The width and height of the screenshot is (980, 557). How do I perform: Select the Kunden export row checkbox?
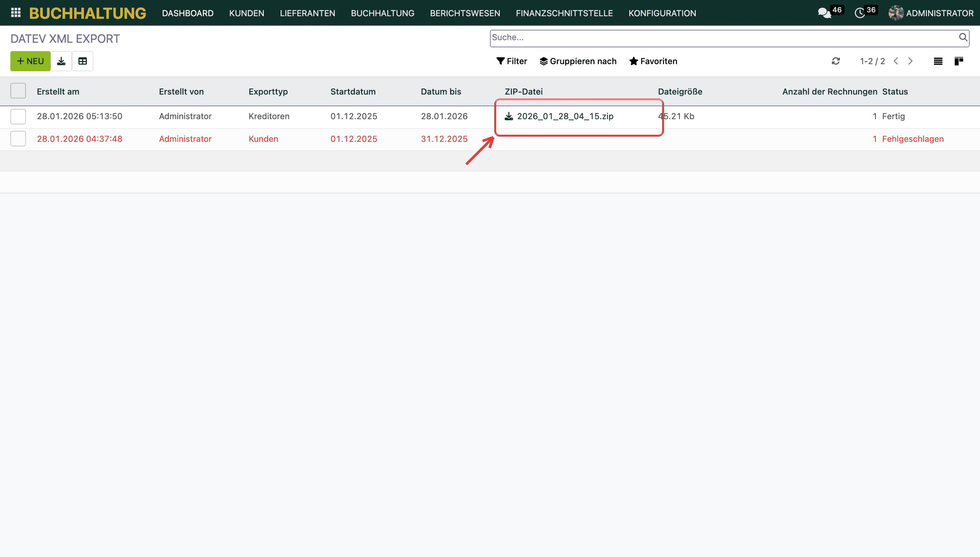click(18, 139)
